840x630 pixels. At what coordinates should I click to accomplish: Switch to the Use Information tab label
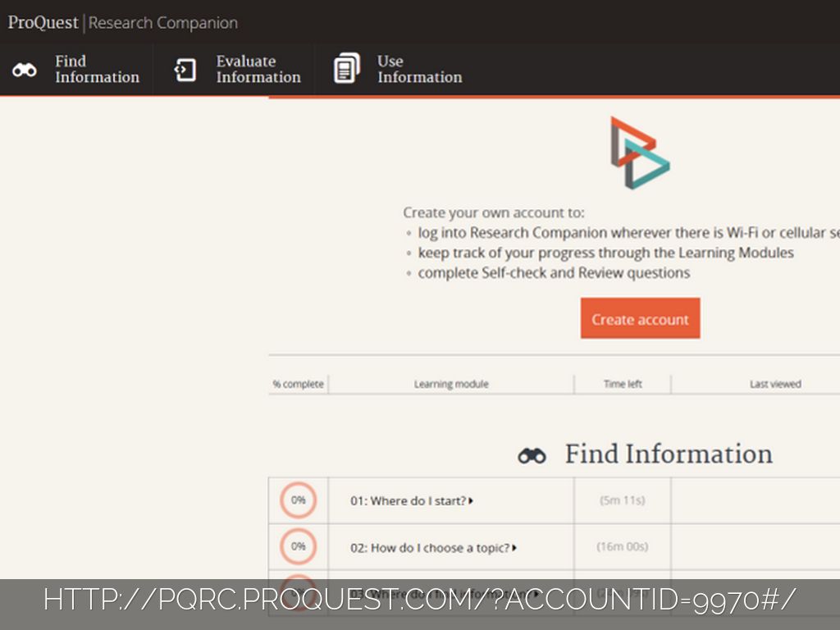point(419,70)
